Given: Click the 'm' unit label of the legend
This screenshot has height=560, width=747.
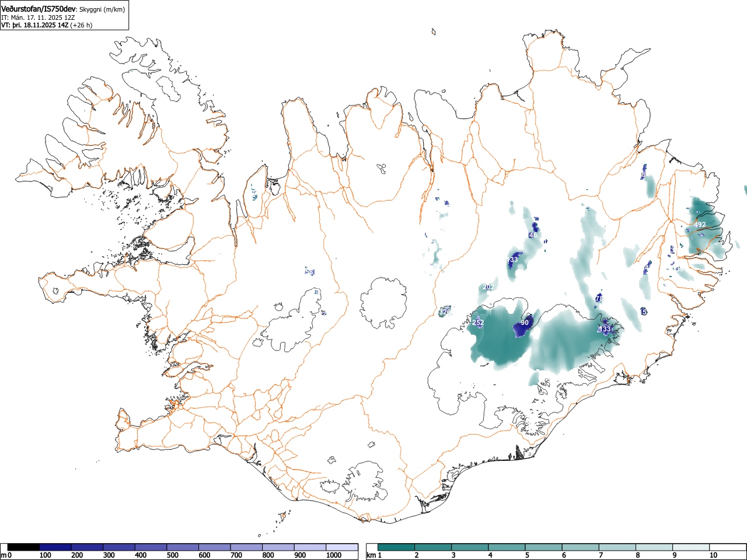Looking at the screenshot, I should point(4,555).
